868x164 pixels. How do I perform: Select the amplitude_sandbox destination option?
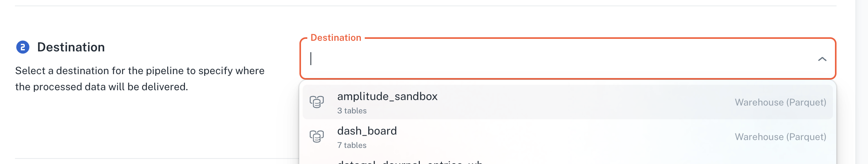click(x=567, y=102)
